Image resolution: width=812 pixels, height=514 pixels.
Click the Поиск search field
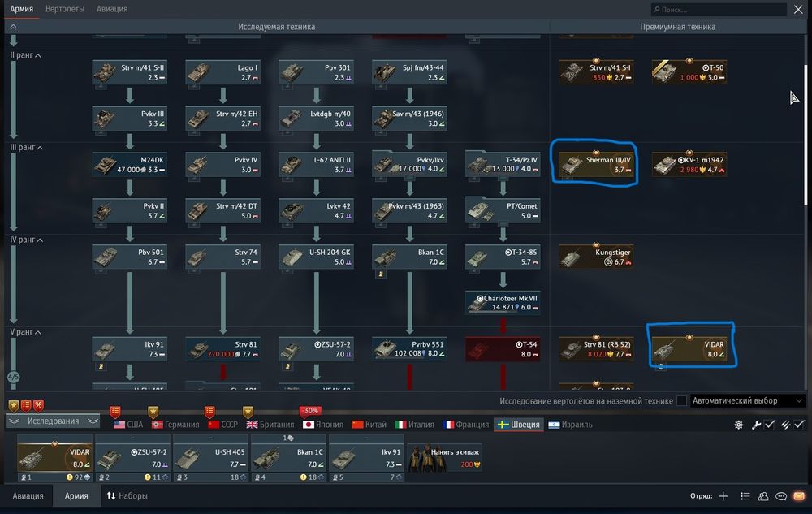pos(719,9)
